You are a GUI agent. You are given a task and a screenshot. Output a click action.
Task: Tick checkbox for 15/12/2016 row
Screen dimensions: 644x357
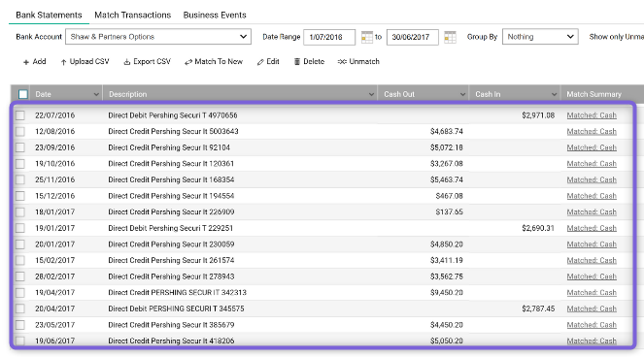(20, 196)
